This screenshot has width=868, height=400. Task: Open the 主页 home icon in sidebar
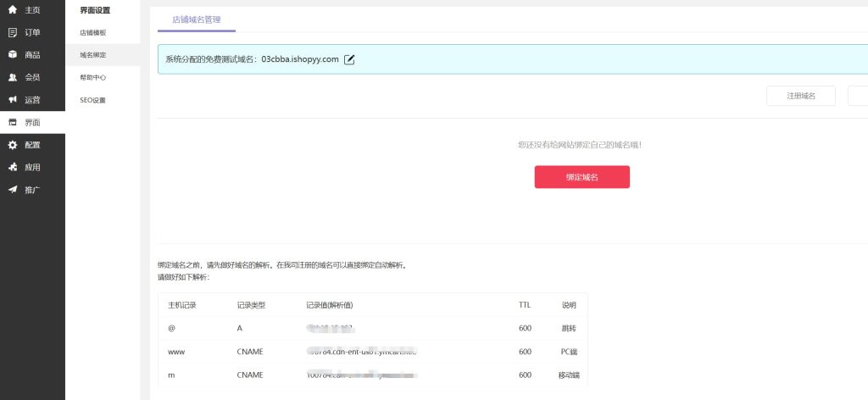coord(13,10)
